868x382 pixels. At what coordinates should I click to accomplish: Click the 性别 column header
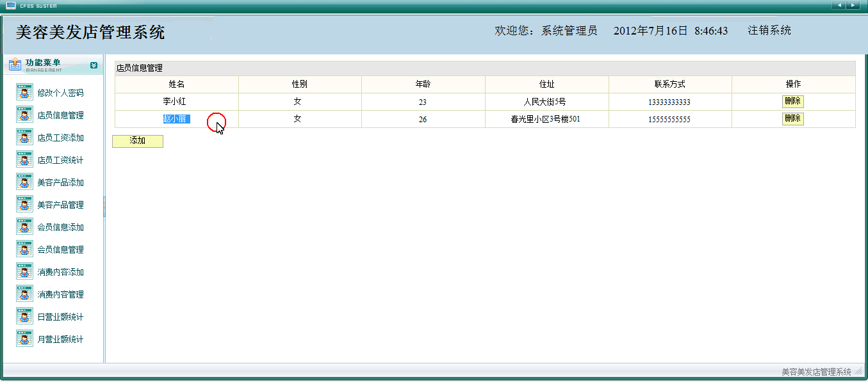click(x=300, y=84)
